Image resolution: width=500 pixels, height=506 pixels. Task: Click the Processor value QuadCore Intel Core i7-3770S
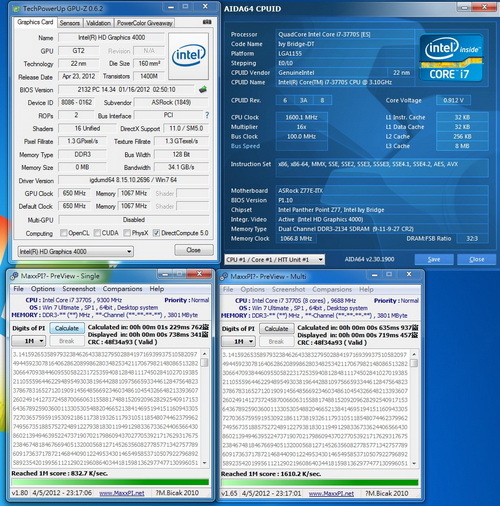pyautogui.click(x=345, y=34)
